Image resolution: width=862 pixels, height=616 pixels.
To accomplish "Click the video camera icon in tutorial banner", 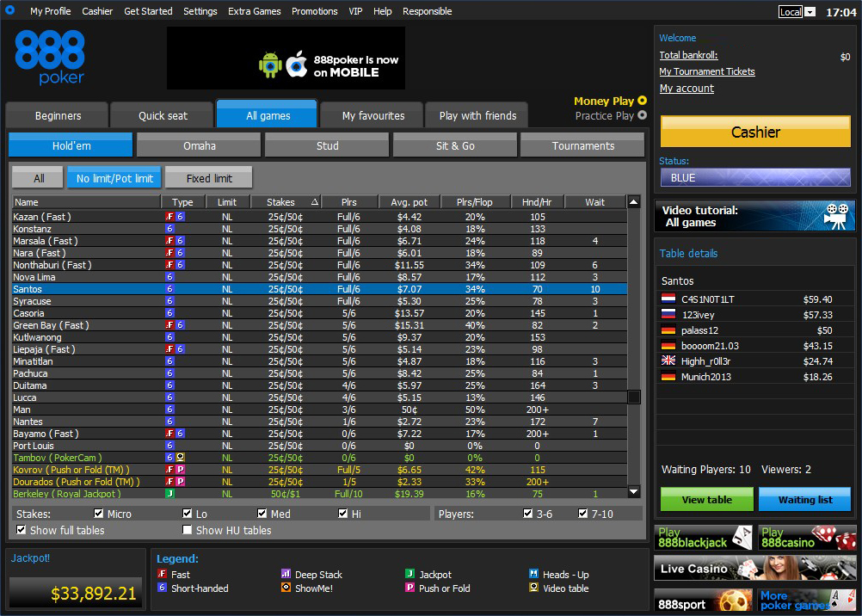I will pyautogui.click(x=835, y=215).
